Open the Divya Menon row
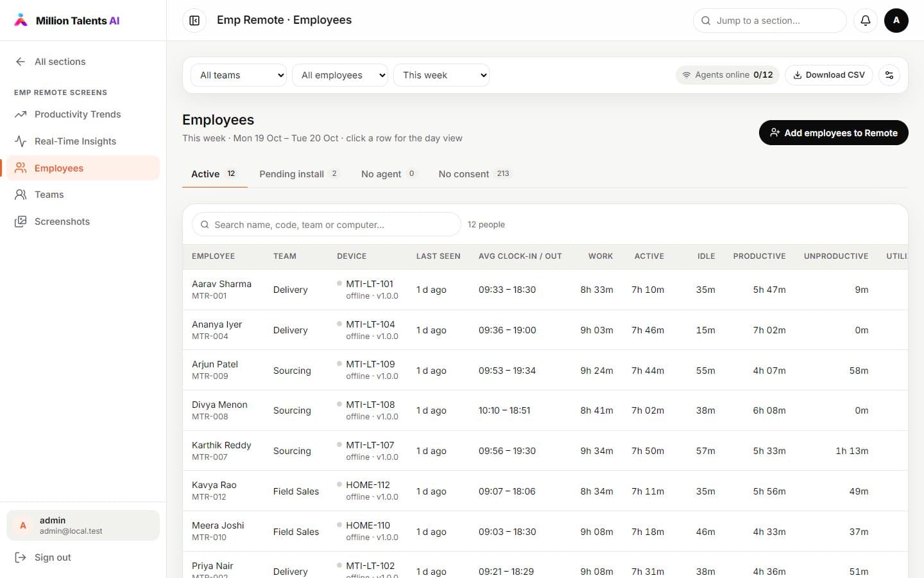This screenshot has width=924, height=578. pyautogui.click(x=545, y=410)
